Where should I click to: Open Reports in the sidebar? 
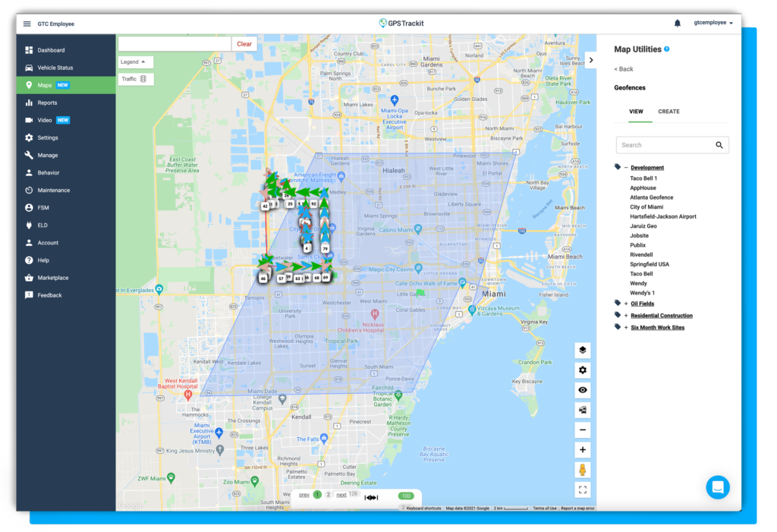click(47, 102)
